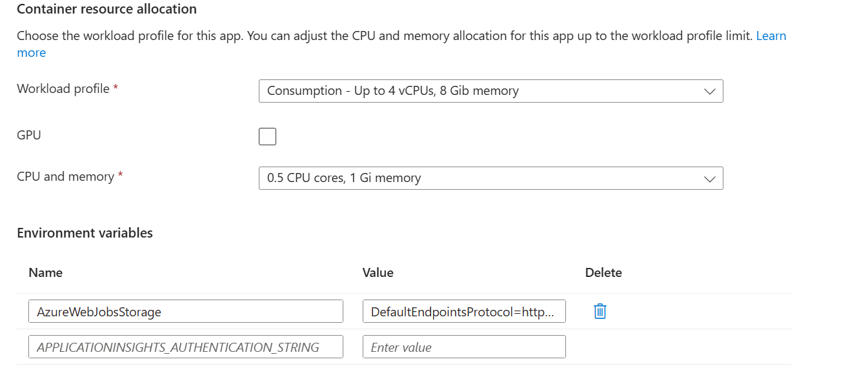
Task: Focus the Enter value input box
Action: [463, 347]
